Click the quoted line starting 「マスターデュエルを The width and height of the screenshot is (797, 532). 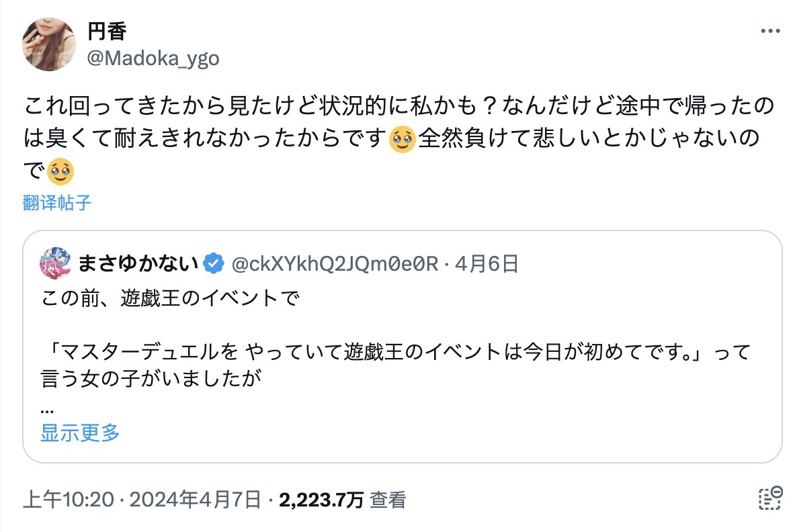[395, 351]
